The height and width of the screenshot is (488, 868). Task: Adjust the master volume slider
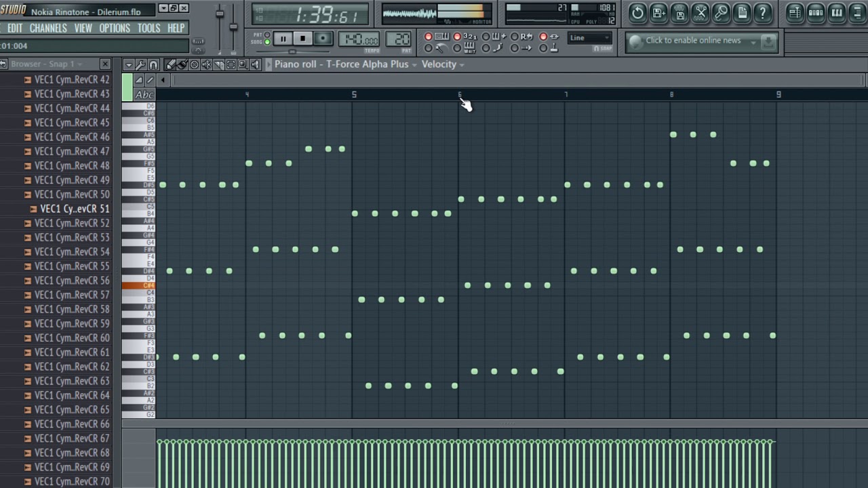pyautogui.click(x=219, y=14)
